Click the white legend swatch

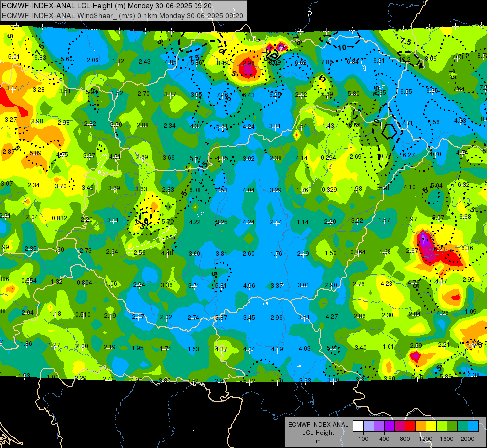(358, 426)
